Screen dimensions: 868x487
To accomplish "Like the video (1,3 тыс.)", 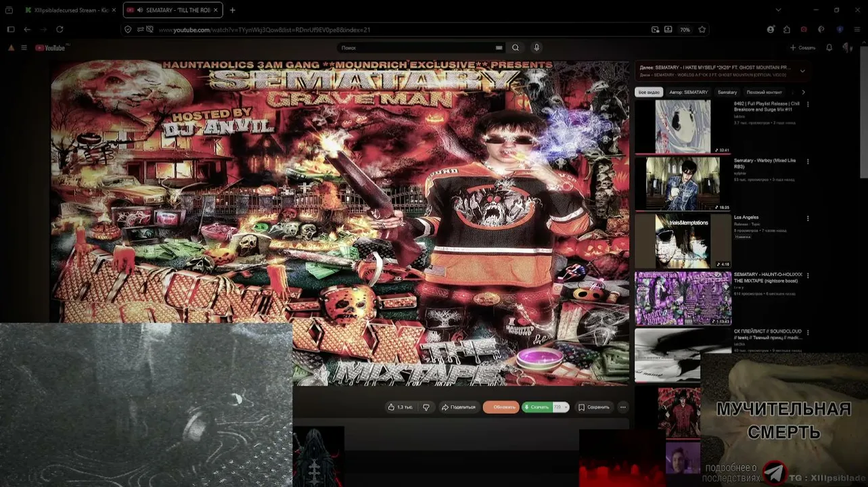I will 400,407.
